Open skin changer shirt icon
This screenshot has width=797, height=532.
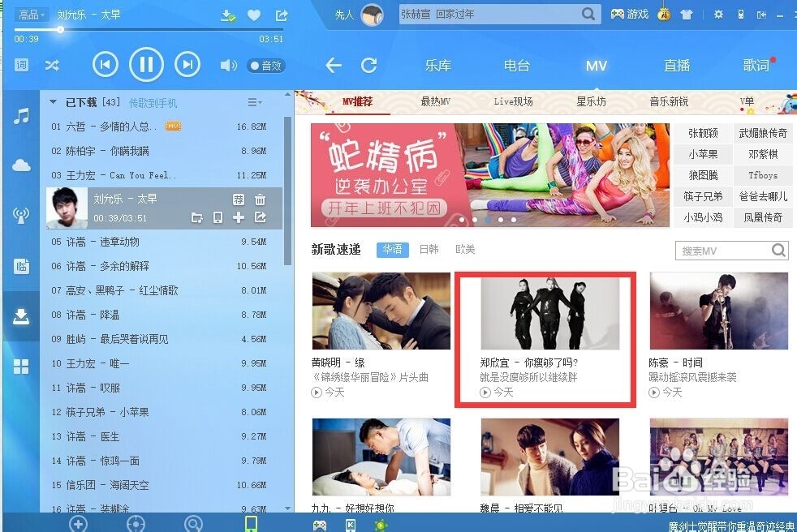pyautogui.click(x=687, y=15)
